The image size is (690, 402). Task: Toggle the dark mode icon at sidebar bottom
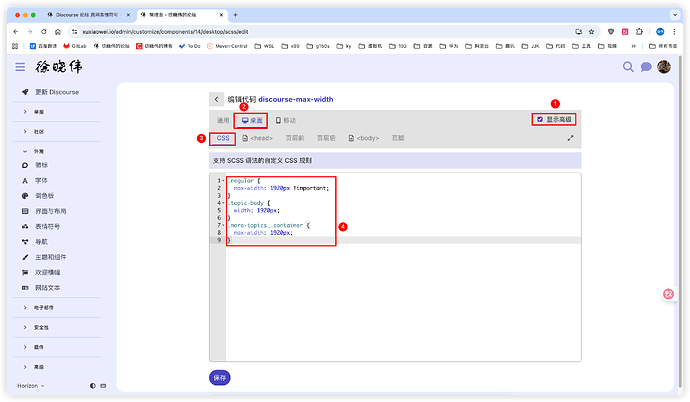(x=92, y=385)
